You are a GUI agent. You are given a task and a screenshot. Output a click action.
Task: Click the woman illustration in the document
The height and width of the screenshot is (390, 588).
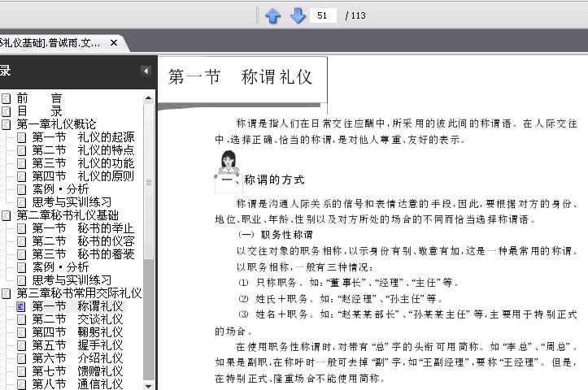coord(228,162)
